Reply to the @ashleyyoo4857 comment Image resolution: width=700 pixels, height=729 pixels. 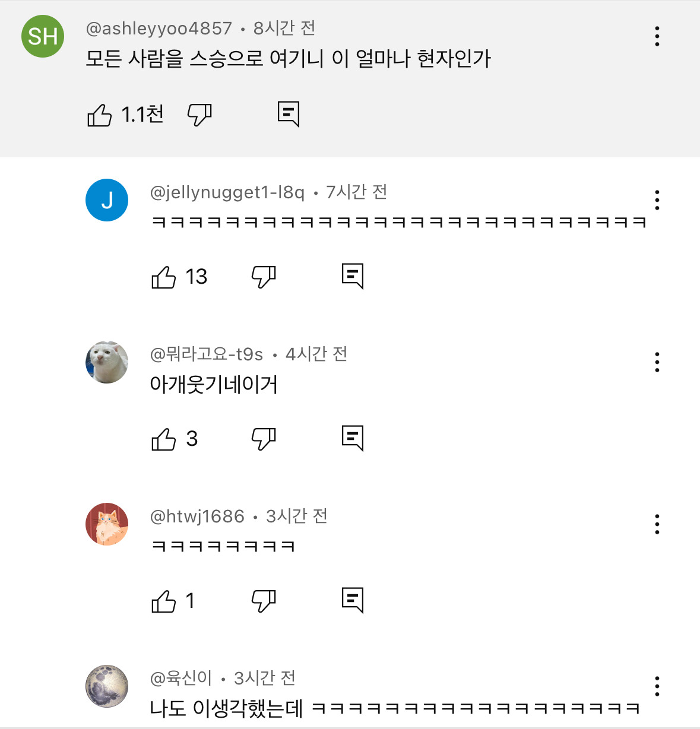tap(289, 114)
